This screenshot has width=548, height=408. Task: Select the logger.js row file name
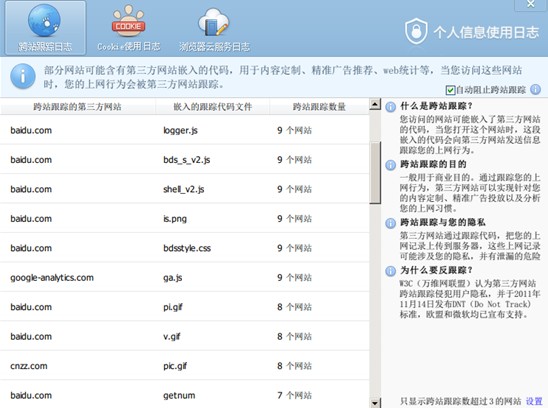point(180,130)
